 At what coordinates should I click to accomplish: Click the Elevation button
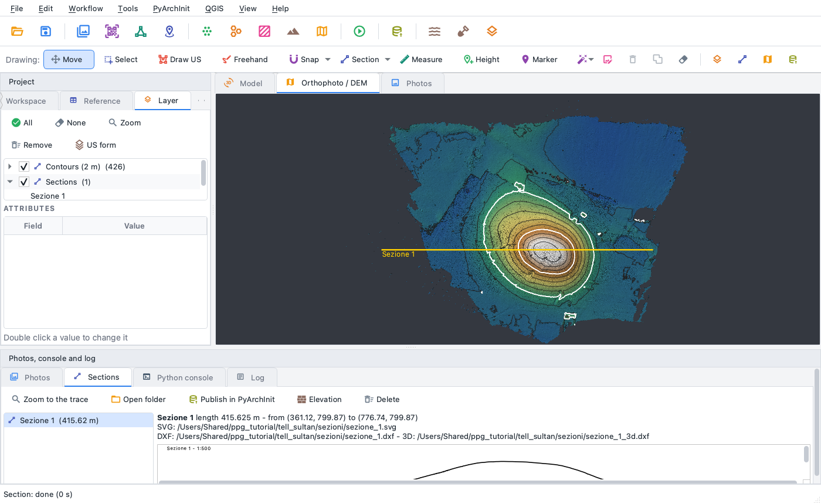pos(320,399)
